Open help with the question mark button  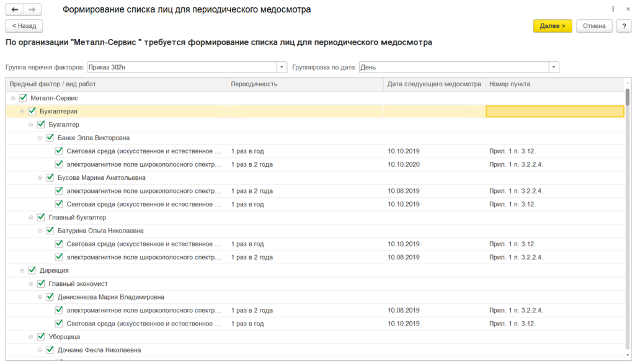click(624, 26)
